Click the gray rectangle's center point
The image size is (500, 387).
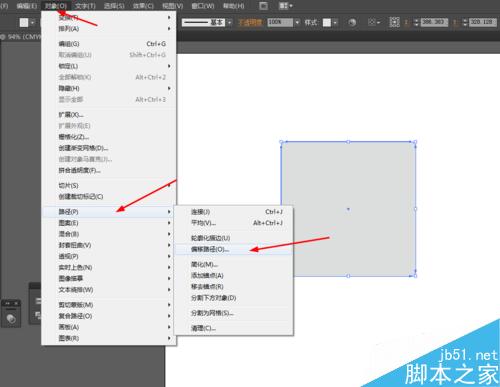[x=348, y=209]
